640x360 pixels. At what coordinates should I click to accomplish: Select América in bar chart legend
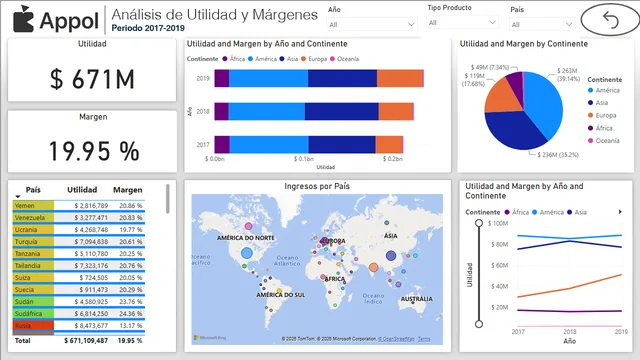(262, 59)
